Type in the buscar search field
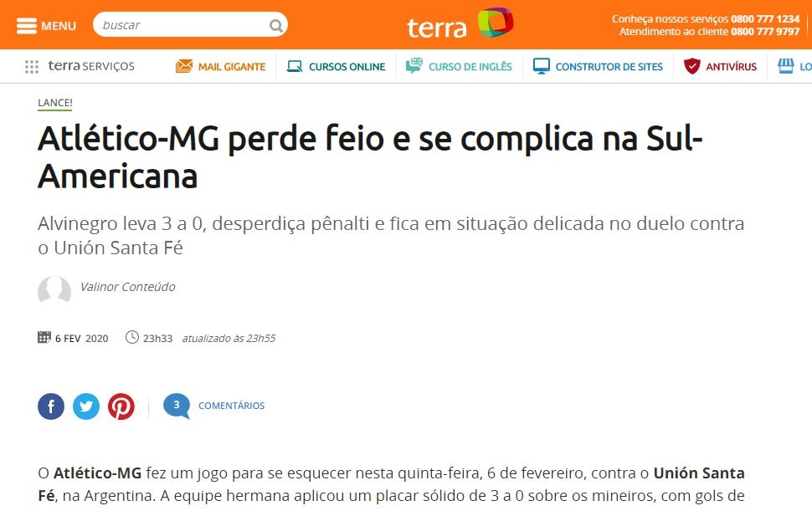Viewport: 812px width, 511px height. 180,25
